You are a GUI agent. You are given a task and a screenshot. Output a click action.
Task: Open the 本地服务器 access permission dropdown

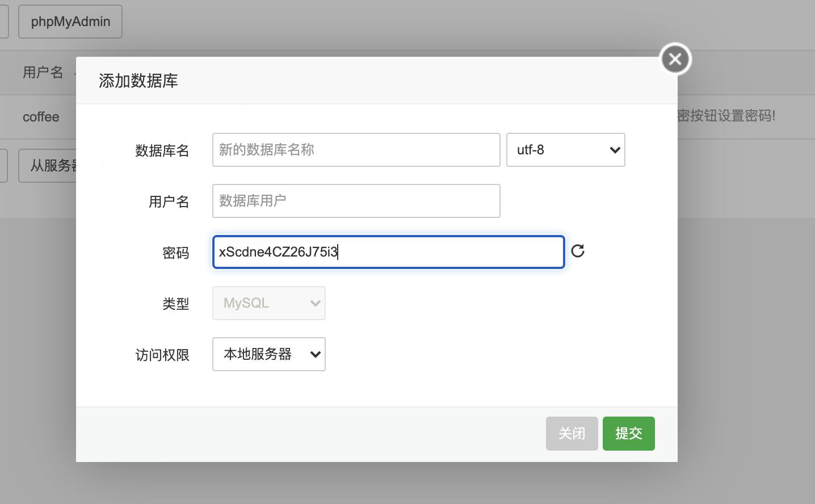click(x=269, y=354)
